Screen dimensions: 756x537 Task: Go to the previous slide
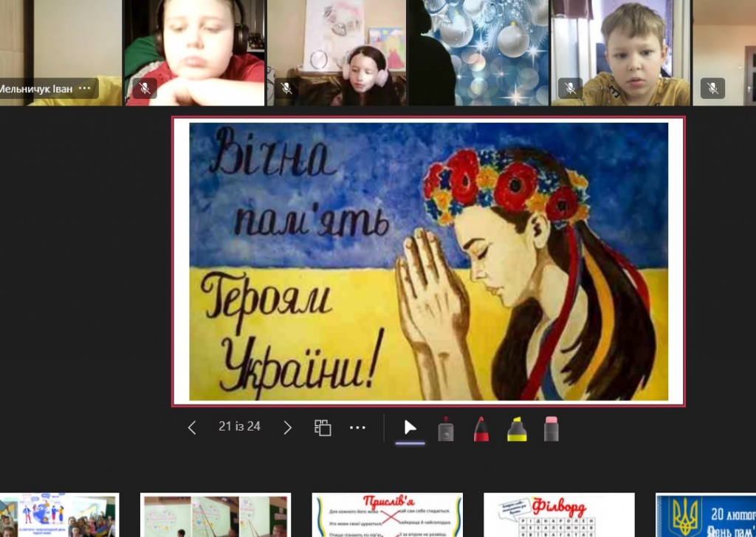pyautogui.click(x=192, y=428)
